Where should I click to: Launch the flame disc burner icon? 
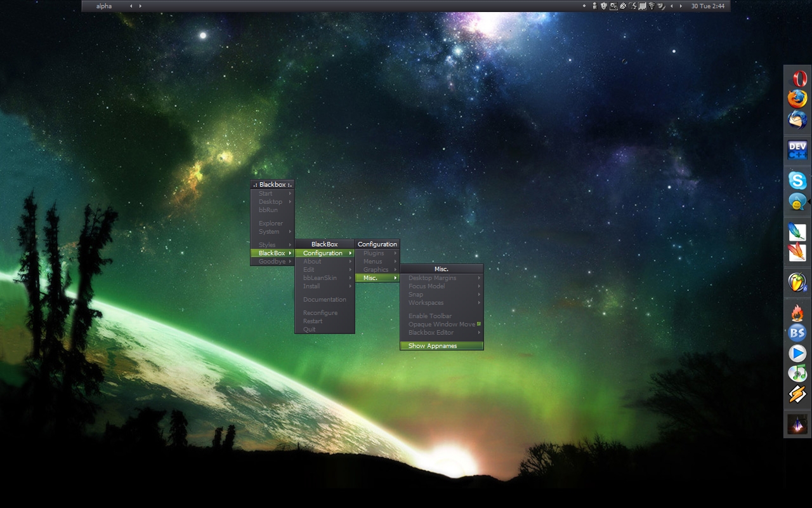point(797,312)
